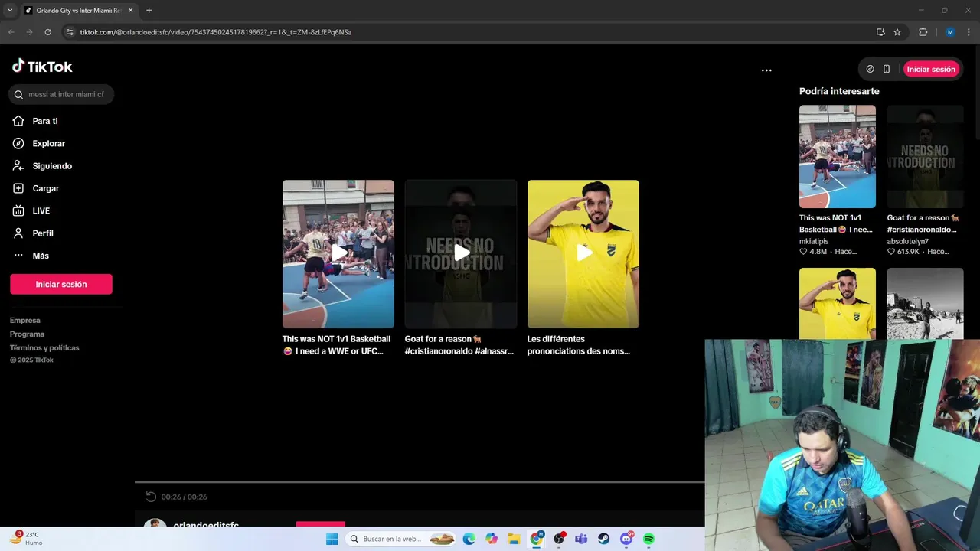980x551 pixels.
Task: Click the TikTok coins icon
Action: (870, 69)
